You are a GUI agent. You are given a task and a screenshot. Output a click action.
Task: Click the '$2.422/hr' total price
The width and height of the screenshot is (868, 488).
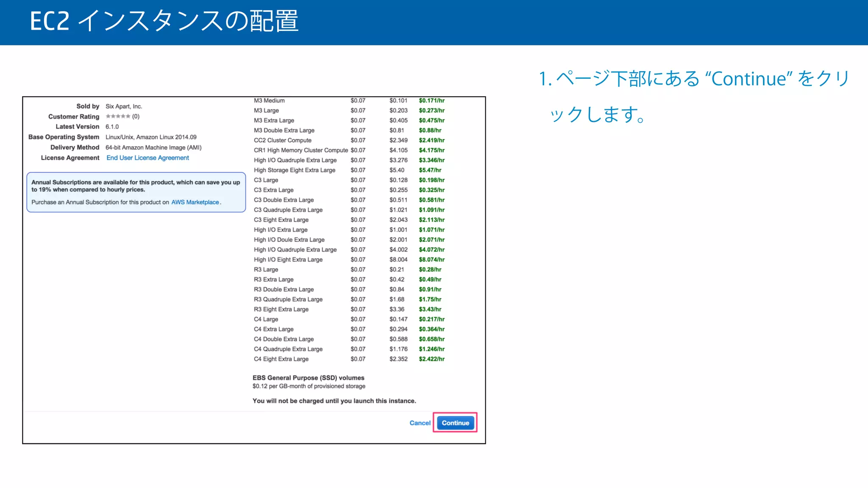click(x=431, y=359)
